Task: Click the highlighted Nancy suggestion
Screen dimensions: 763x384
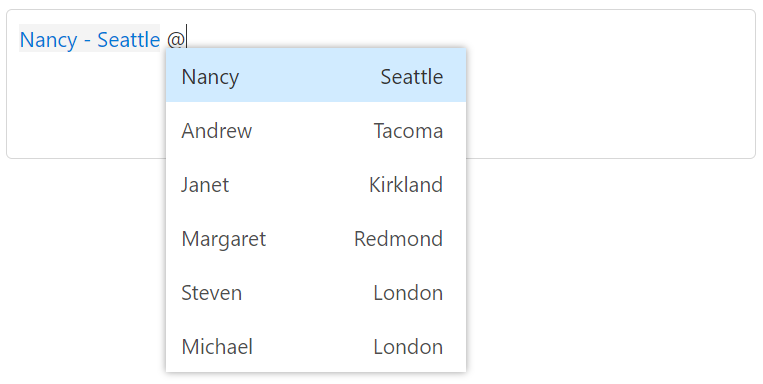Action: [316, 76]
